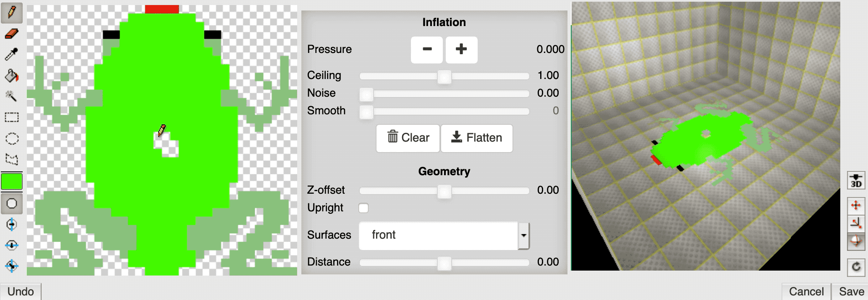The image size is (868, 300).
Task: Click the Surfaces combo box showing front
Action: (438, 235)
